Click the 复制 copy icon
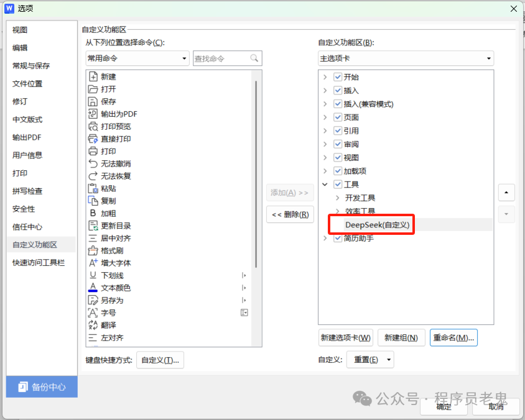Image resolution: width=525 pixels, height=420 pixels. click(x=93, y=201)
